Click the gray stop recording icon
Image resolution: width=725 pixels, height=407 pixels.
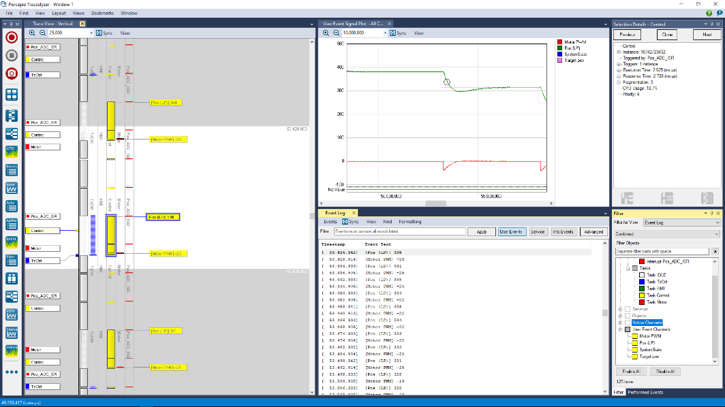coord(12,56)
